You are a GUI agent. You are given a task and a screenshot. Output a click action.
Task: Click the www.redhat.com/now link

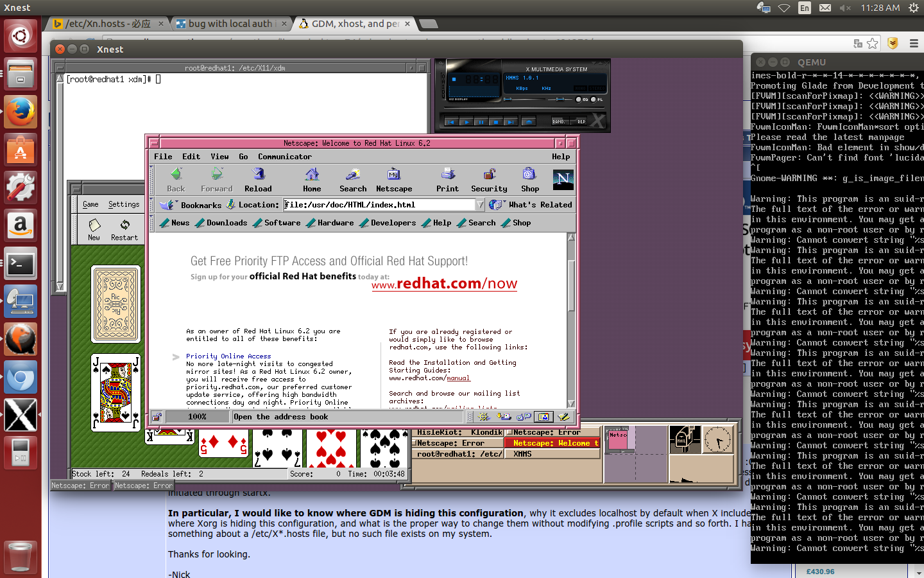[x=444, y=284]
